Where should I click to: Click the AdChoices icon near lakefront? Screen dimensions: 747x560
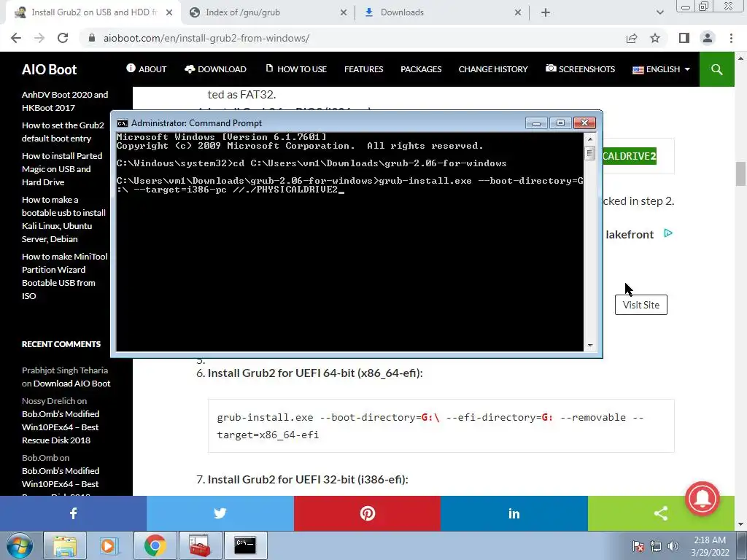point(668,233)
